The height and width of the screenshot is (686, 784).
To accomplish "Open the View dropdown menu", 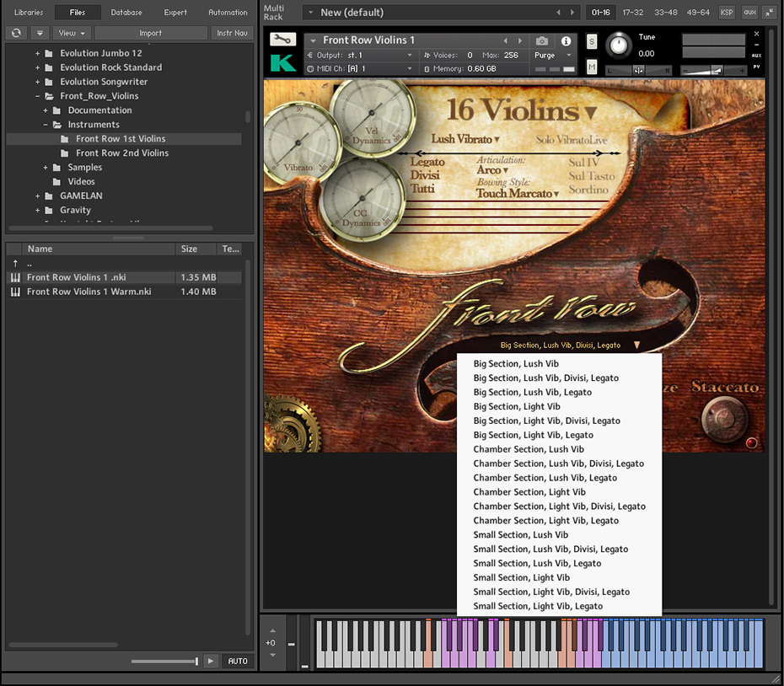I will 72,33.
